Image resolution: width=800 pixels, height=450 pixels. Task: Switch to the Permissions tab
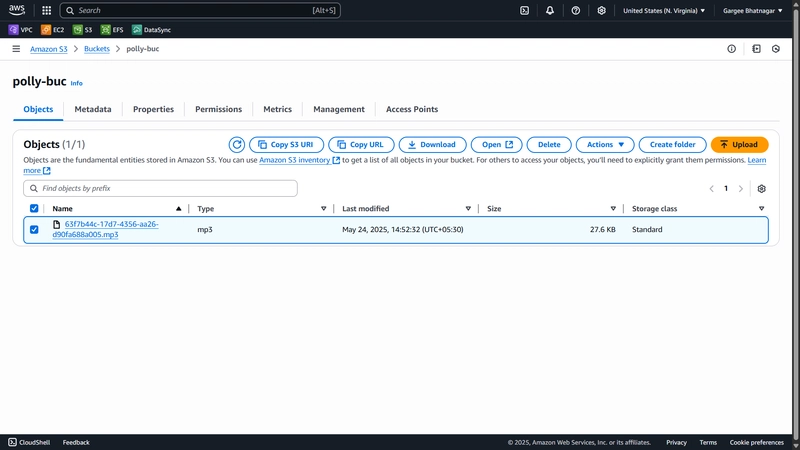click(218, 109)
